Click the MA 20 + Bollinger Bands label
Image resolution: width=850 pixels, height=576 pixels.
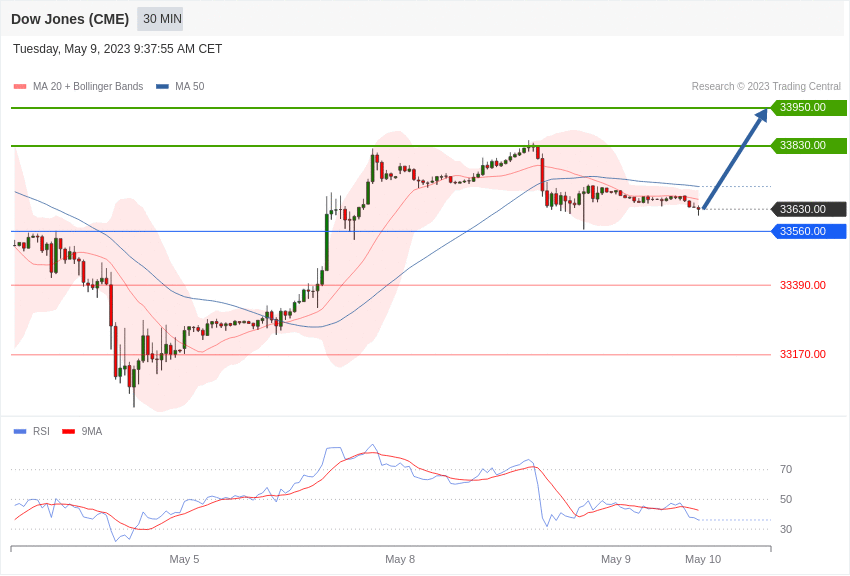coord(88,87)
